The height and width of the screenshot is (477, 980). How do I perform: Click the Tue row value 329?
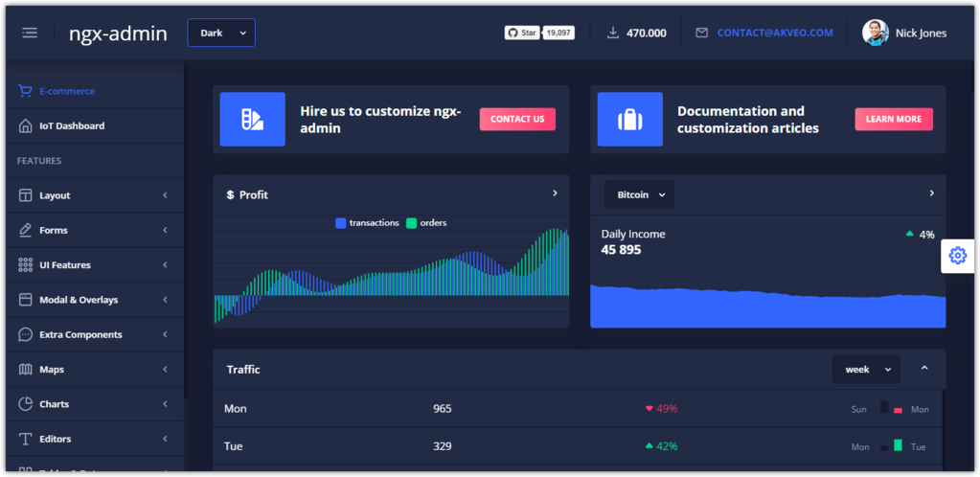pyautogui.click(x=443, y=446)
